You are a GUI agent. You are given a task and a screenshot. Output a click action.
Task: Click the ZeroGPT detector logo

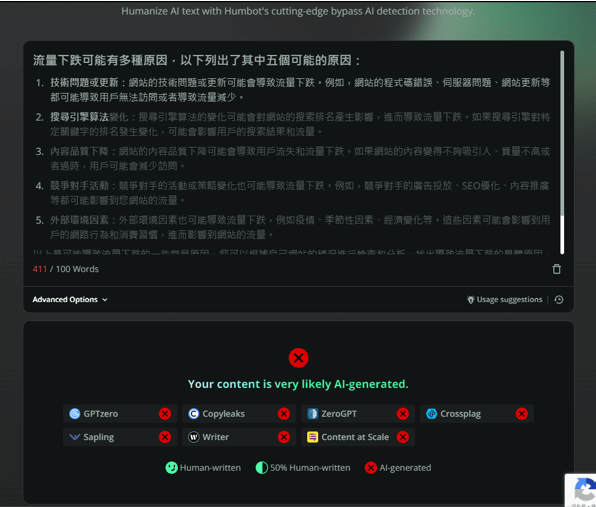pyautogui.click(x=312, y=414)
